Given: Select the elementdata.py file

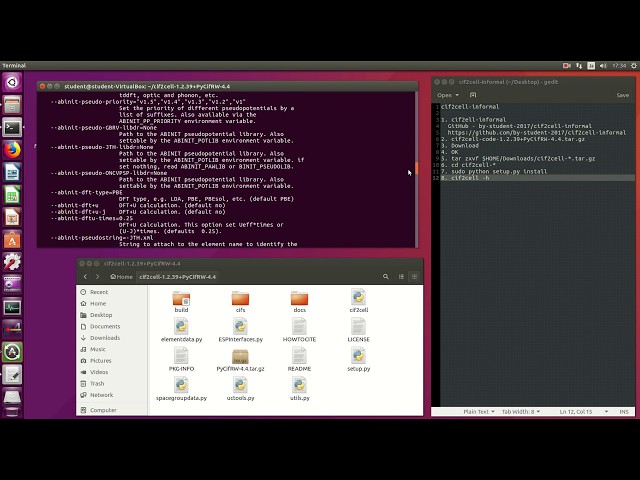Looking at the screenshot, I should click(181, 330).
